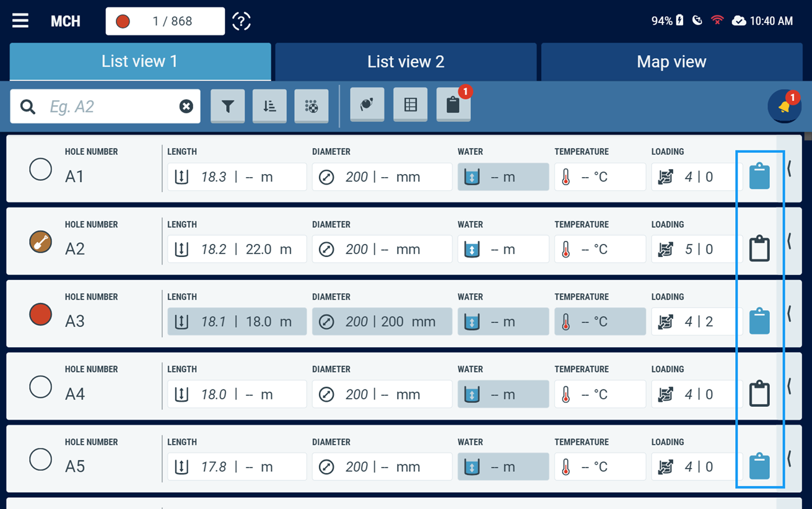This screenshot has height=509, width=812.
Task: Open the clipboard icon for hole A2
Action: pyautogui.click(x=759, y=249)
